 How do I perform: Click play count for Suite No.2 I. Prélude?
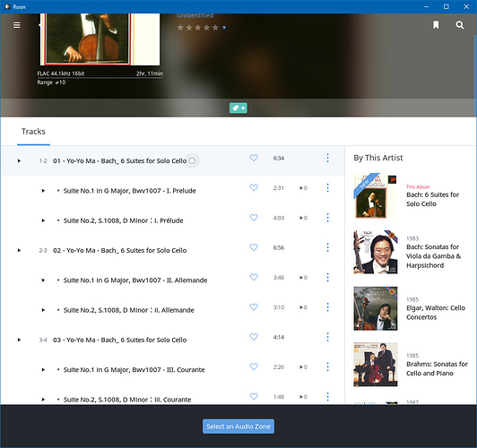click(x=303, y=218)
